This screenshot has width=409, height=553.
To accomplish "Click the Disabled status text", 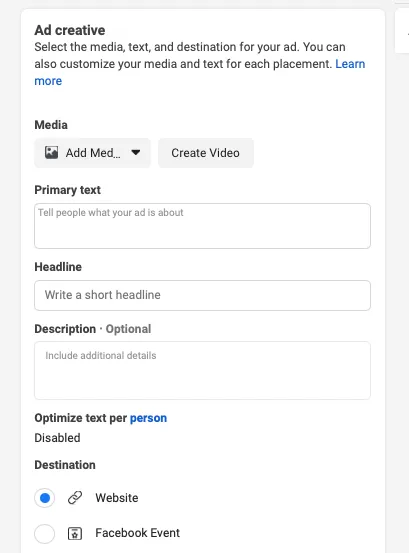I will 57,438.
